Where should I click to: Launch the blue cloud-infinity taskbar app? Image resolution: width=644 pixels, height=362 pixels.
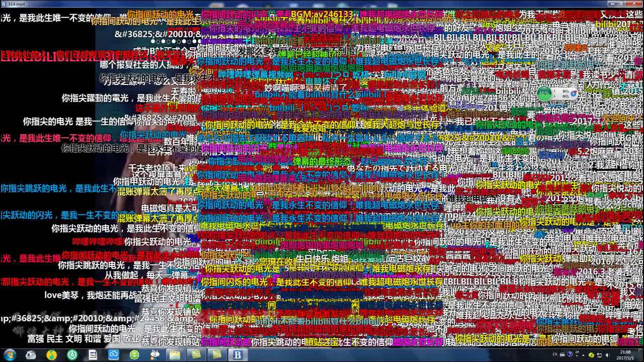pyautogui.click(x=114, y=355)
